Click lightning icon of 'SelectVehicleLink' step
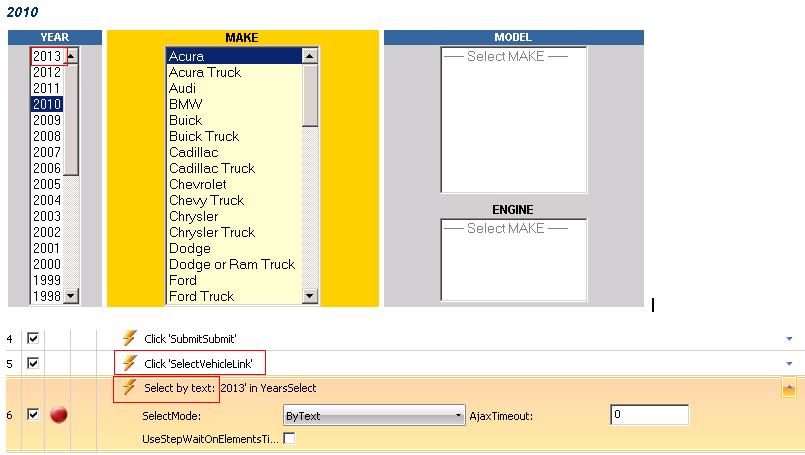The width and height of the screenshot is (805, 455). [129, 363]
